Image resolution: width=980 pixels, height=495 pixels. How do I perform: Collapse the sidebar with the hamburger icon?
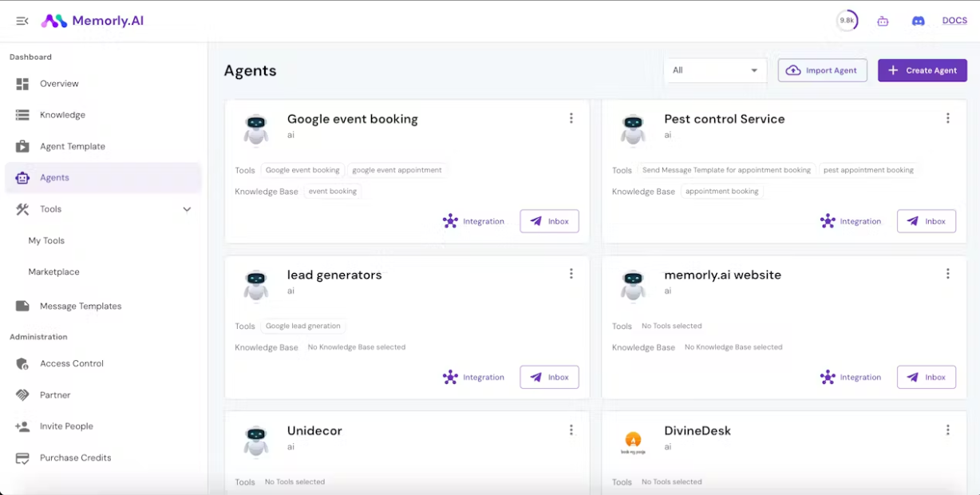pos(22,21)
